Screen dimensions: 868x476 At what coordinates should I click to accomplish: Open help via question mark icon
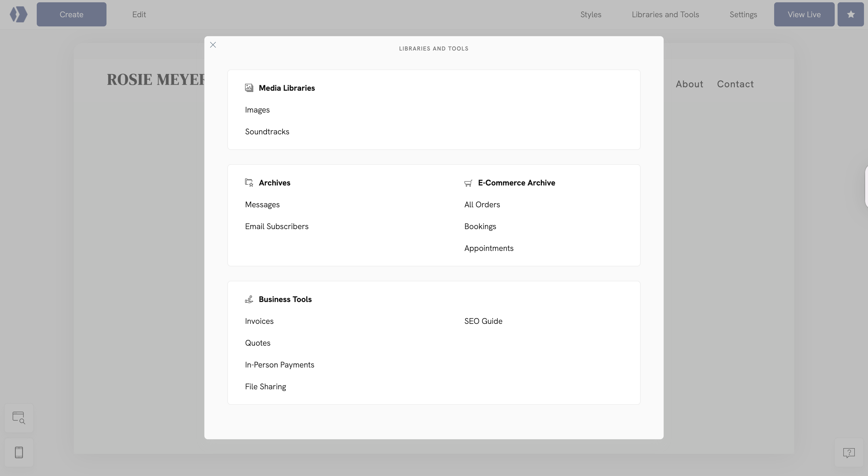click(849, 453)
